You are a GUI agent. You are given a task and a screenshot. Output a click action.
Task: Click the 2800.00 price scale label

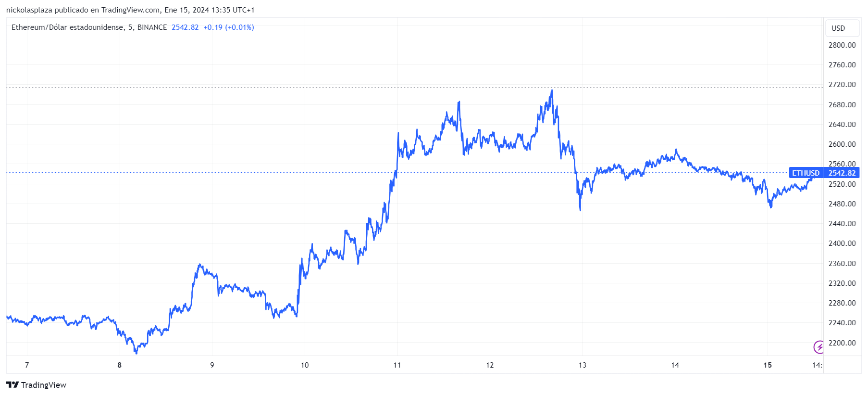842,45
